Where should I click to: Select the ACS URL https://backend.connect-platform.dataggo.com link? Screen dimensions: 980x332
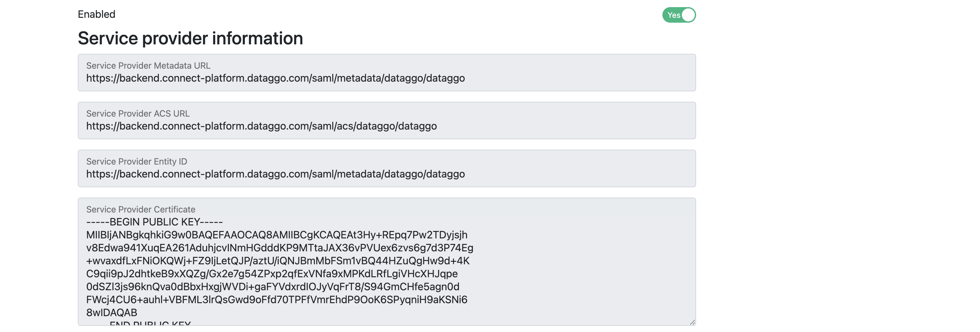point(262,126)
